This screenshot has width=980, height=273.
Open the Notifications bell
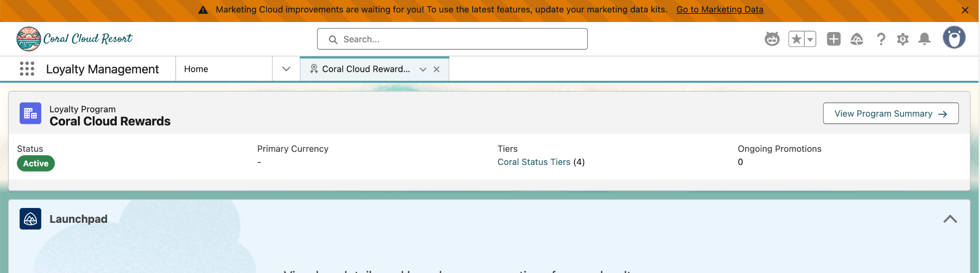924,39
